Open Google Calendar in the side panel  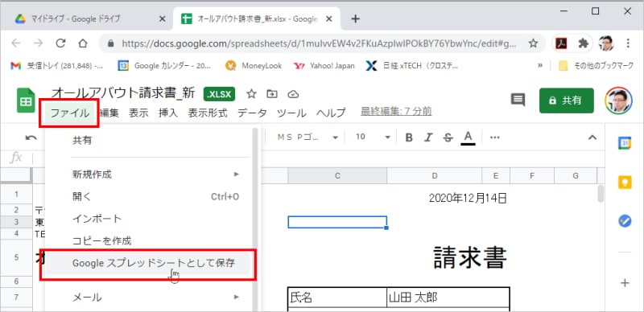[x=625, y=142]
